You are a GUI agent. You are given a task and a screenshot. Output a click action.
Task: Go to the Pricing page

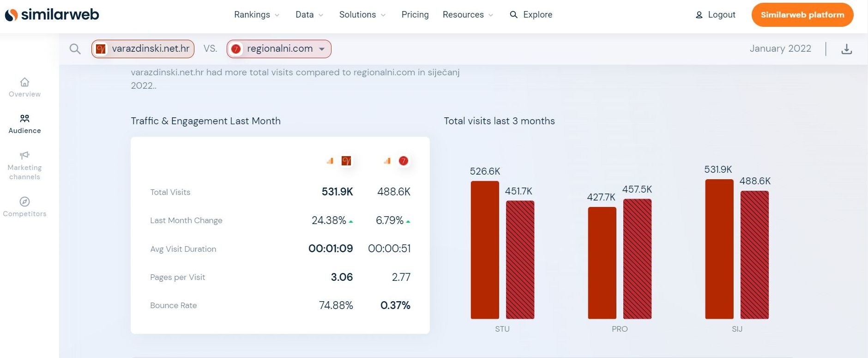point(415,15)
